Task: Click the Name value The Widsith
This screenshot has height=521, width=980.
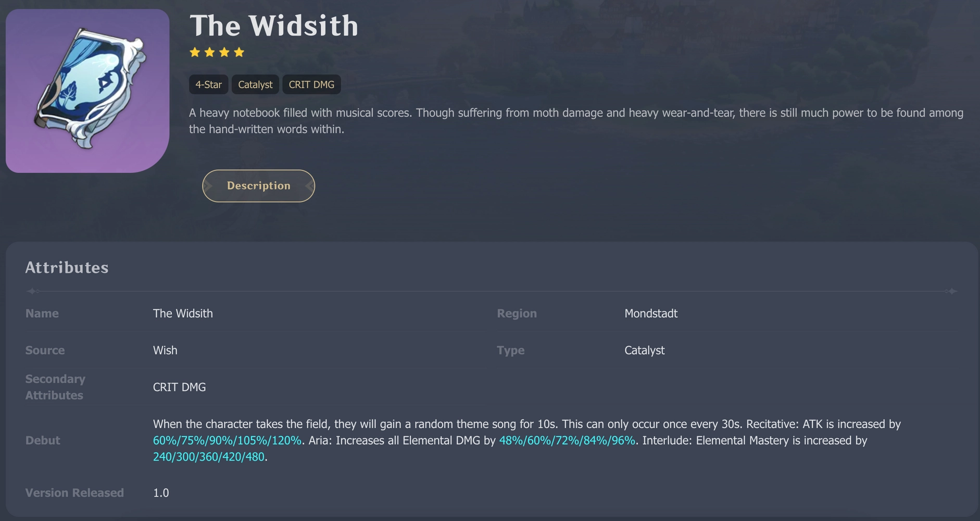Action: click(x=183, y=313)
